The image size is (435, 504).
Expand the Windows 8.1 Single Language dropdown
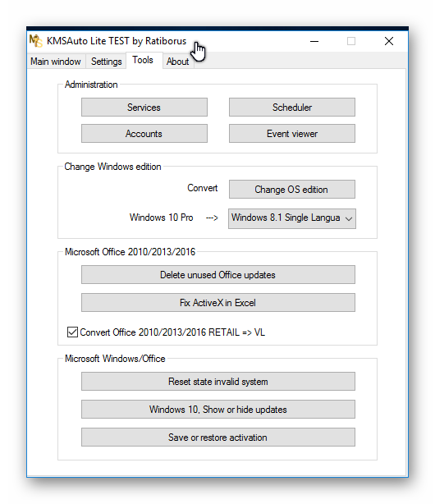pos(292,218)
